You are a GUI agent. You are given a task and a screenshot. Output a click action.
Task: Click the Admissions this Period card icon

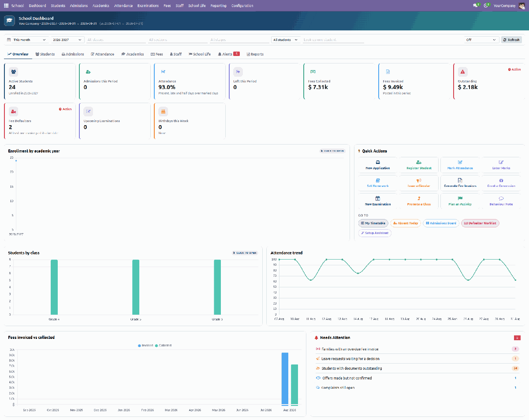pos(88,72)
